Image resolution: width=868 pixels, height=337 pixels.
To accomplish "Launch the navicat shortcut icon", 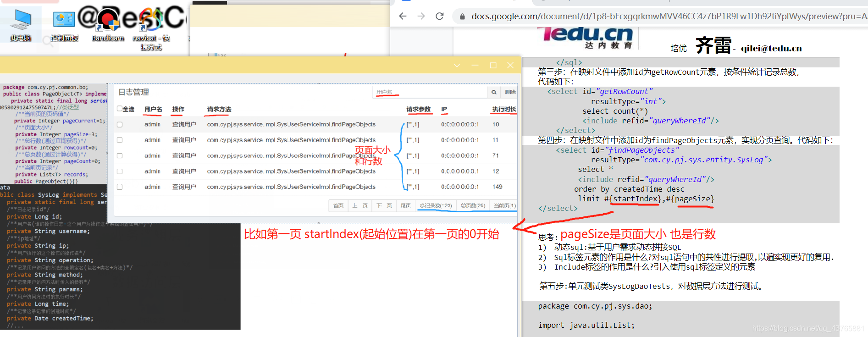I will click(151, 28).
